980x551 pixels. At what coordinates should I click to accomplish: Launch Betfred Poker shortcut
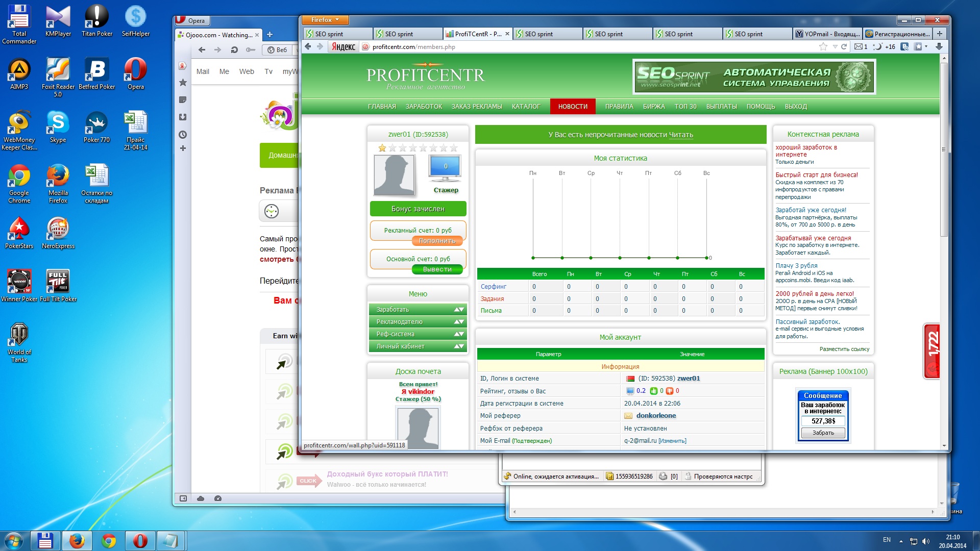pos(97,73)
